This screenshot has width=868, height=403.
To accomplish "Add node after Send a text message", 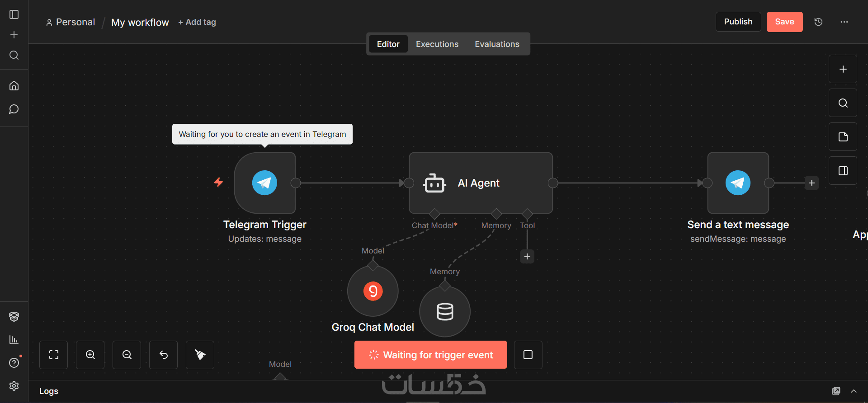I will click(x=812, y=183).
